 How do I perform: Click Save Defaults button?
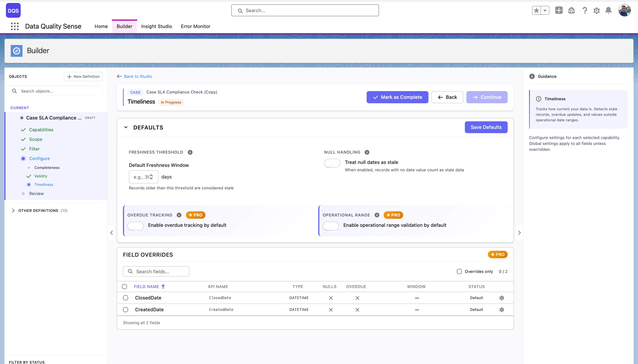coord(486,127)
